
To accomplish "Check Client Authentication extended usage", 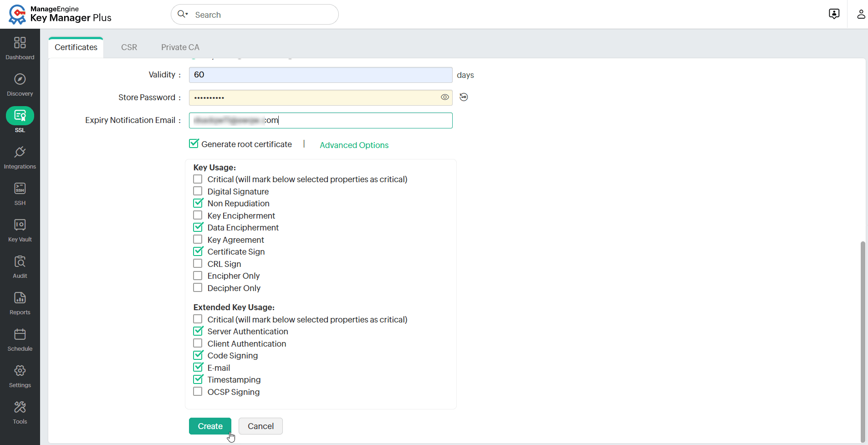I will pyautogui.click(x=198, y=343).
